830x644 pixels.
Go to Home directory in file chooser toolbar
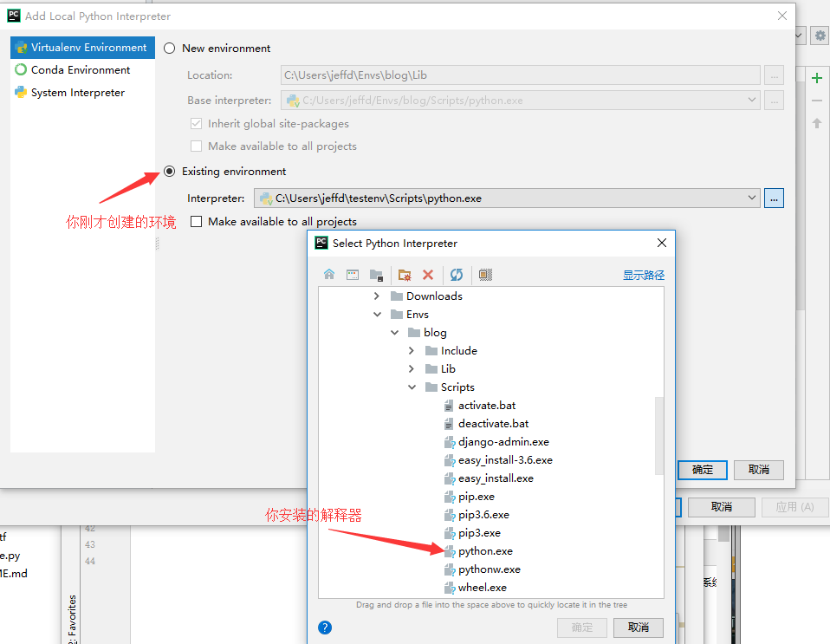[329, 275]
